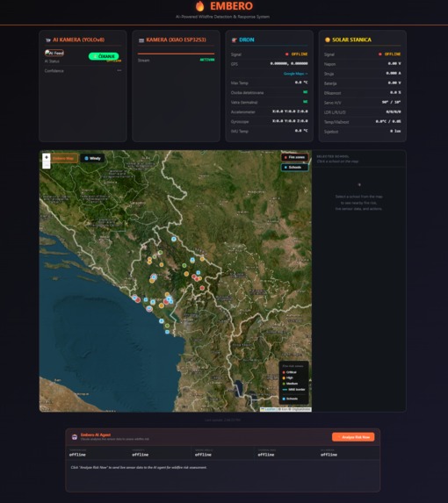
Task: Toggle the Fire zones layer
Action: (x=294, y=157)
